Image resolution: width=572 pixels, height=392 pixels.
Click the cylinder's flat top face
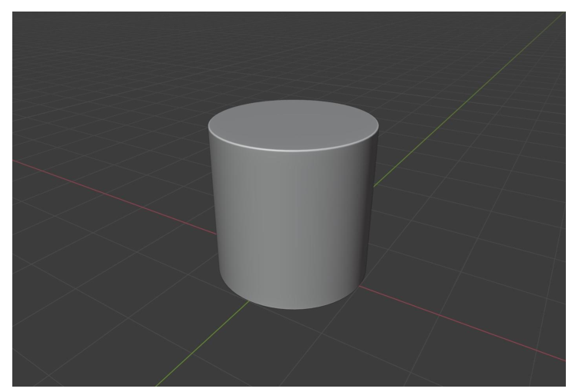pyautogui.click(x=293, y=125)
